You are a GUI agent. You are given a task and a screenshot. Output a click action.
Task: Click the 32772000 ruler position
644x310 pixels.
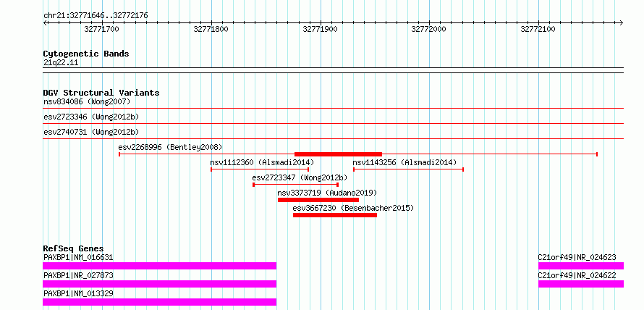click(x=428, y=29)
